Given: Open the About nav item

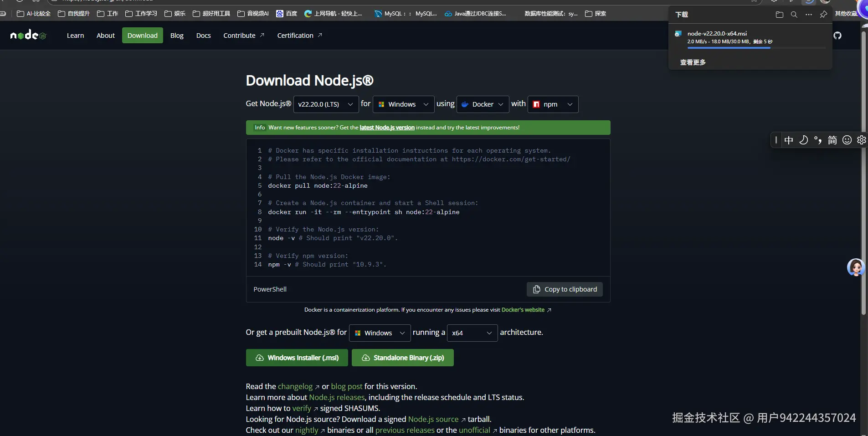Looking at the screenshot, I should (106, 36).
